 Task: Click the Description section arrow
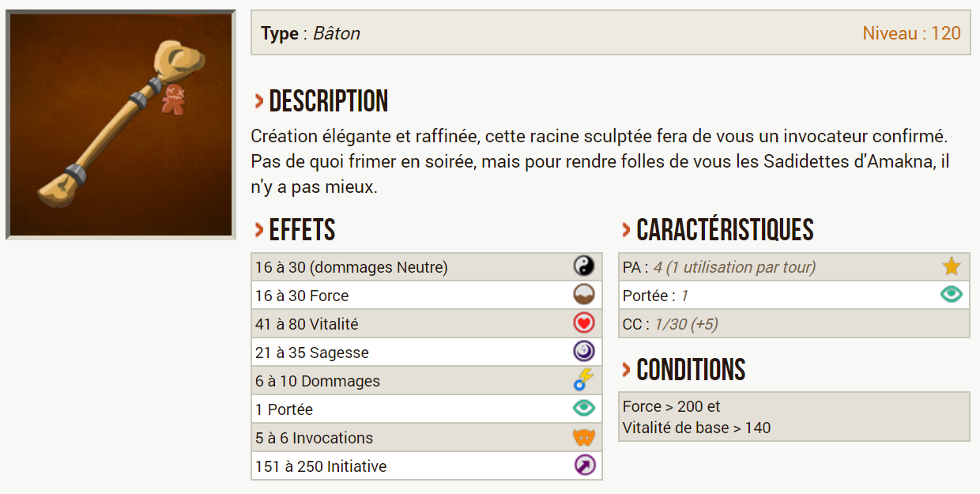click(258, 101)
